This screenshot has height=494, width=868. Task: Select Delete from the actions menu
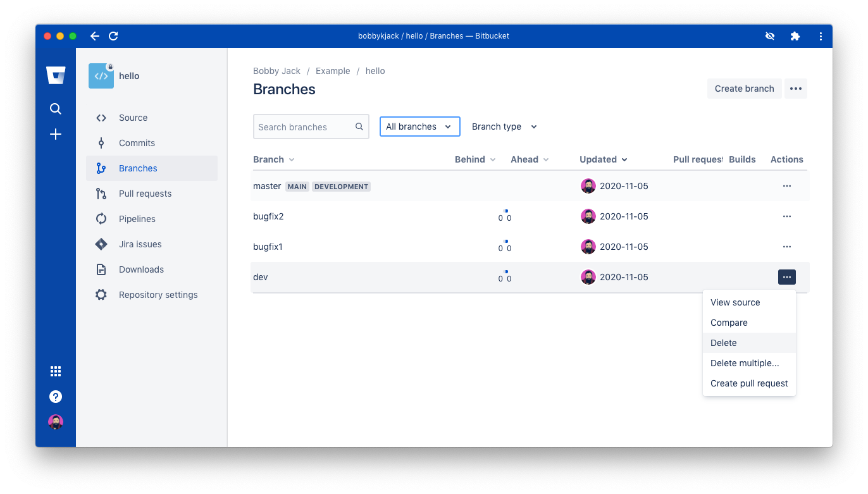[x=723, y=342]
